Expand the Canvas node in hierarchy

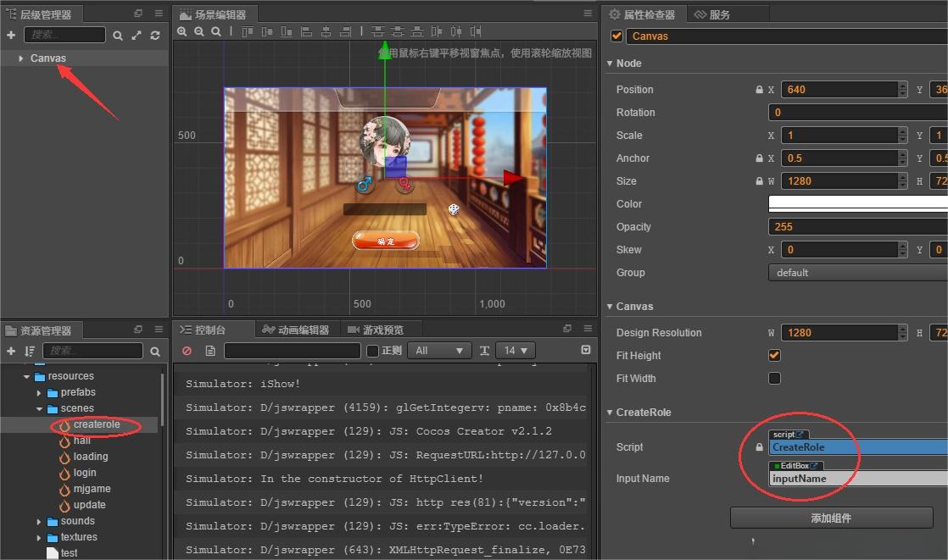click(x=20, y=58)
